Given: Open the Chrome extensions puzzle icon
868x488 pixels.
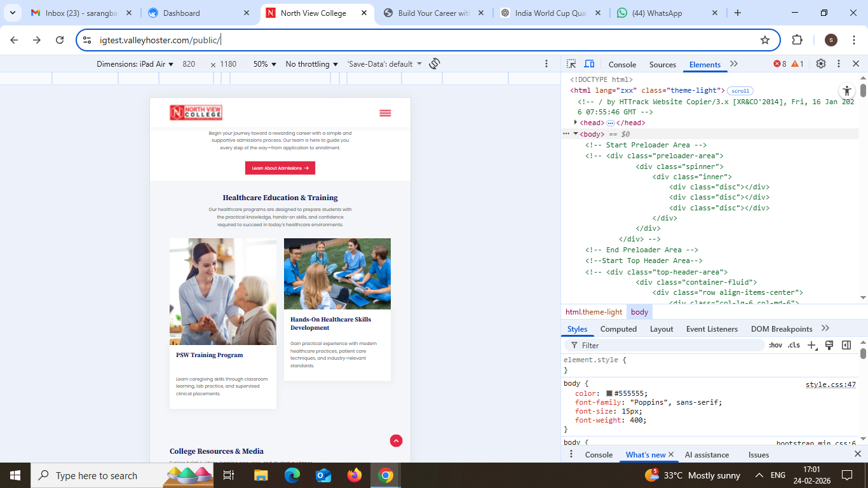Looking at the screenshot, I should tap(797, 40).
